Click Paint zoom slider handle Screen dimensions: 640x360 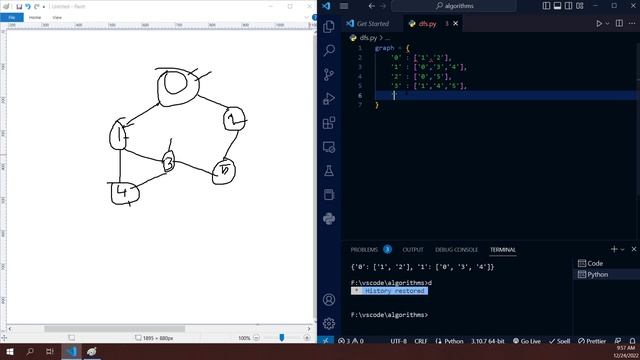pos(282,338)
